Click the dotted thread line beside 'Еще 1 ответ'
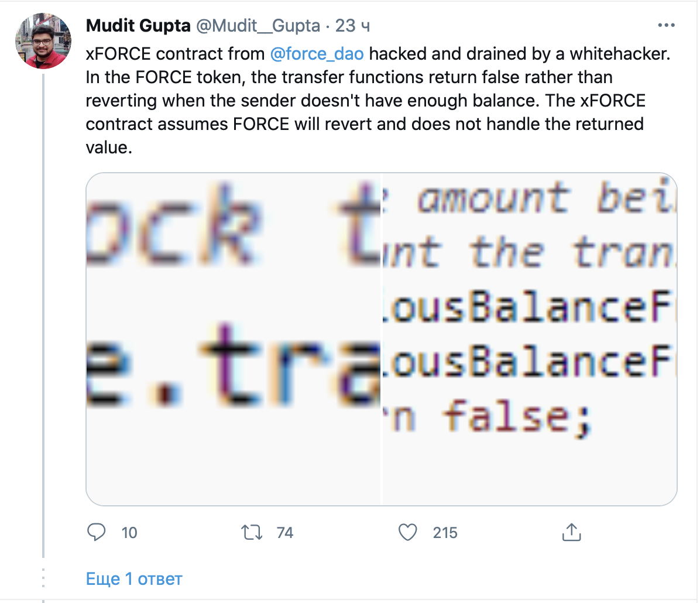This screenshot has width=700, height=603. (43, 579)
